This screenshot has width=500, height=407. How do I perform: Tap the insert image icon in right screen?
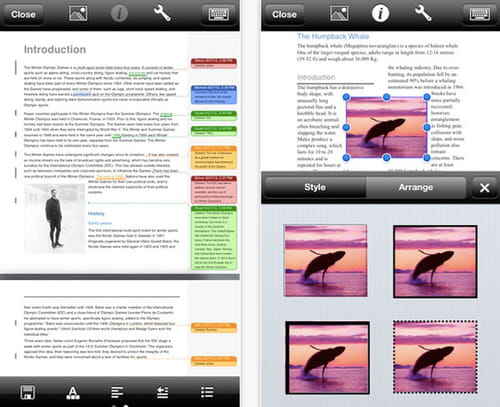[339, 14]
